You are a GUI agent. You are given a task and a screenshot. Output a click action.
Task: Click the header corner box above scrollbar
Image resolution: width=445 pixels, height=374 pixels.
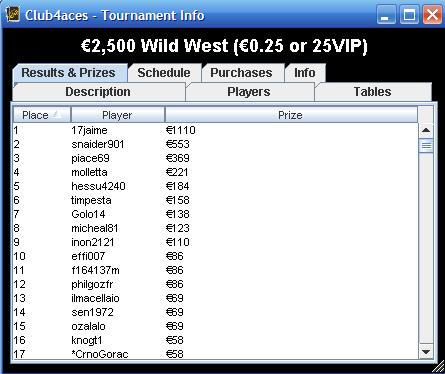point(426,115)
